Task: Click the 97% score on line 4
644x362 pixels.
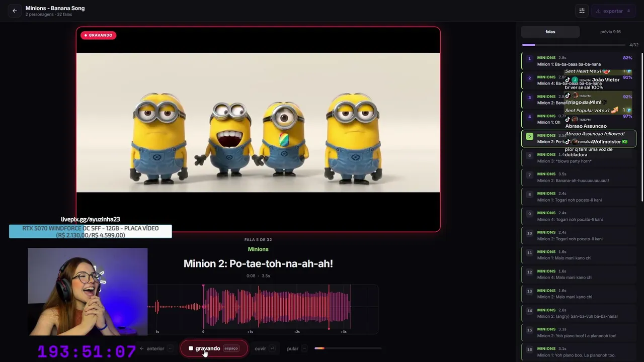Action: (627, 116)
